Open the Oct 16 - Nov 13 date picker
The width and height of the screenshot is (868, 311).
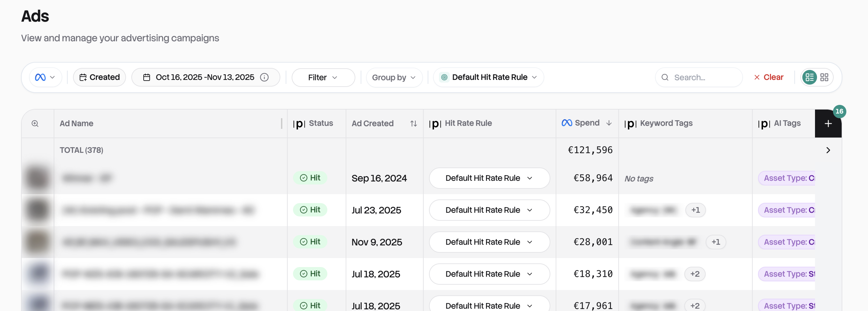click(204, 77)
